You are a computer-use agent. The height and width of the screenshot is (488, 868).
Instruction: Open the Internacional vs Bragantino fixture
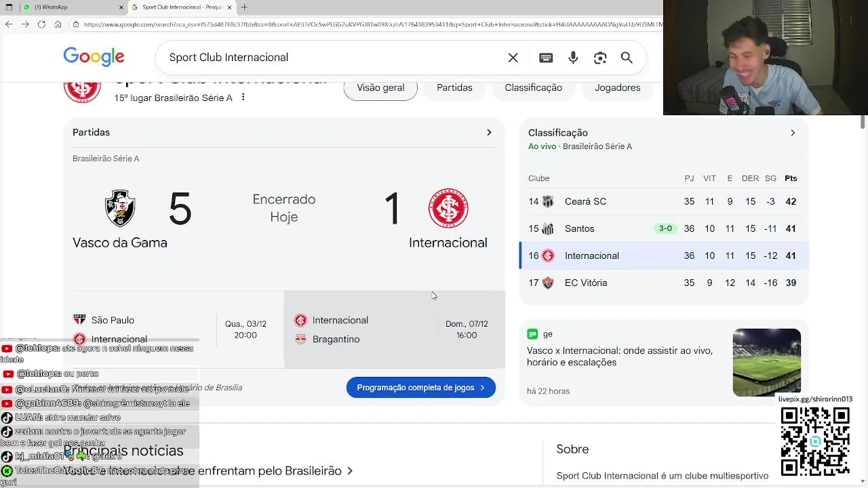tap(395, 329)
